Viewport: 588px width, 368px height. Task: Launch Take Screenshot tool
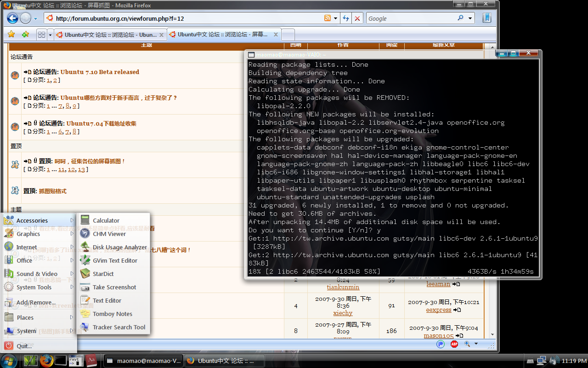tap(113, 287)
